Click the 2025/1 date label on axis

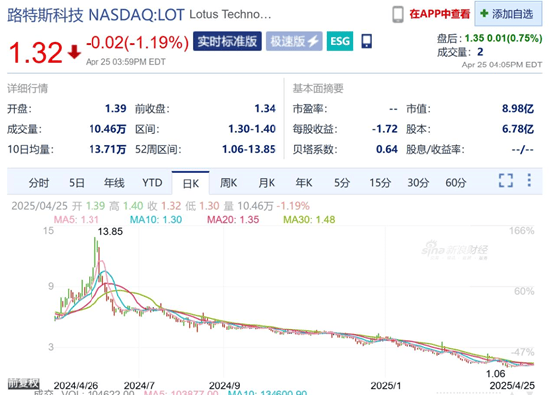385,386
